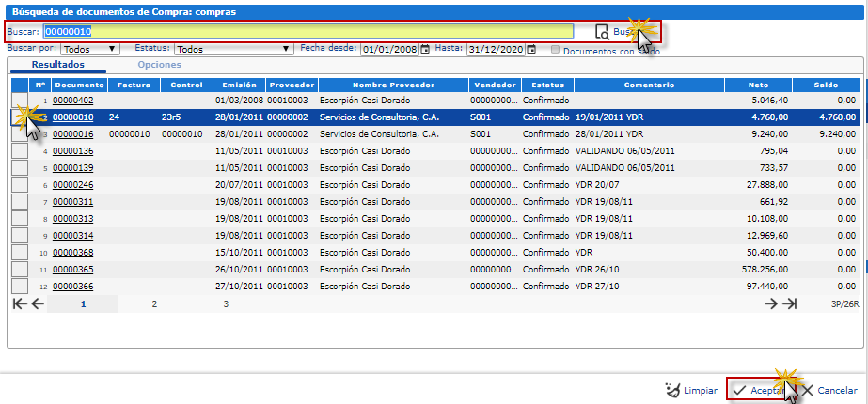868x404 pixels.
Task: Click the Buscar magnifier search icon
Action: (x=602, y=32)
